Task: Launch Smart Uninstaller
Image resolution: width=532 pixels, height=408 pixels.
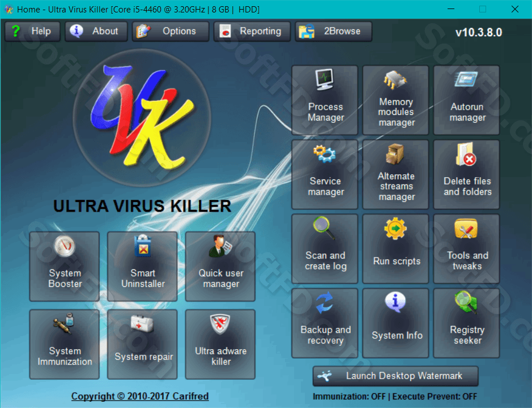Action: click(x=143, y=267)
